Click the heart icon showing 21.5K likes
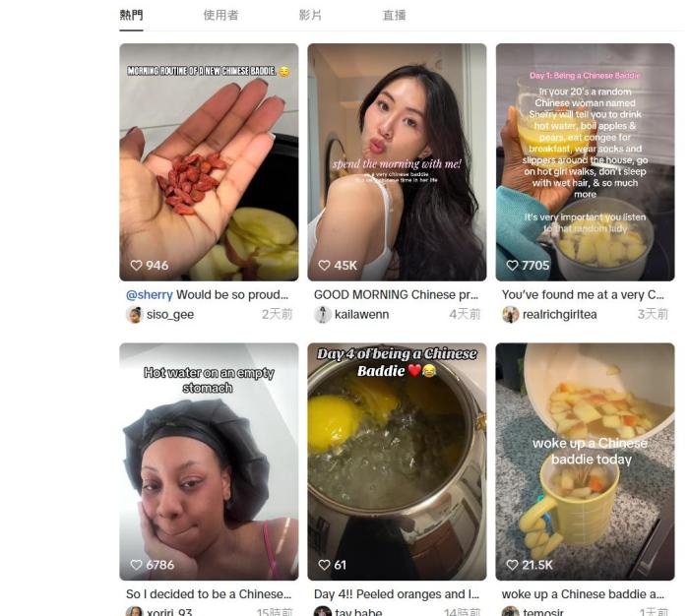Viewport: 689px width, 616px height. 512,565
